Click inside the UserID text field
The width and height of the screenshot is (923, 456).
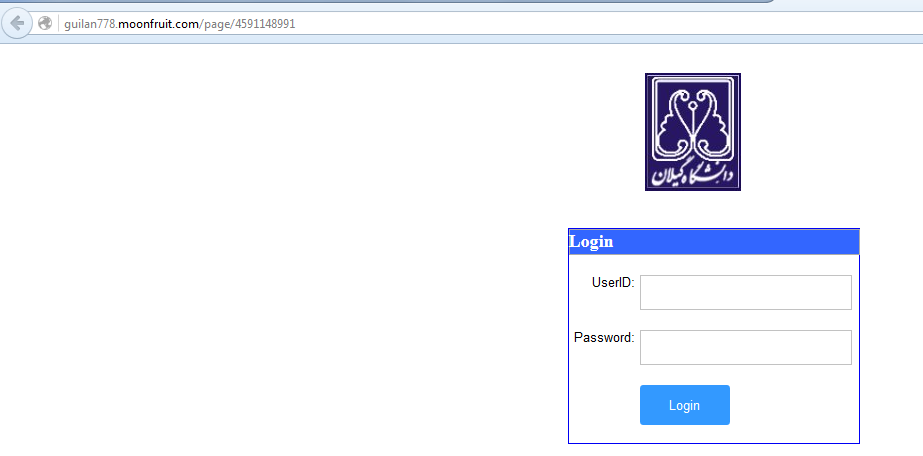[746, 292]
